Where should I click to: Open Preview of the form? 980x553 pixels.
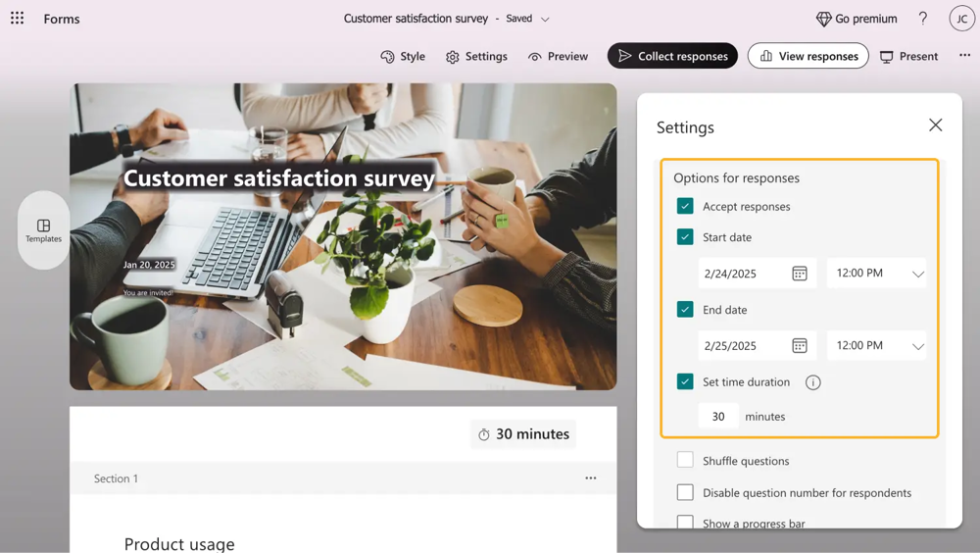click(558, 56)
